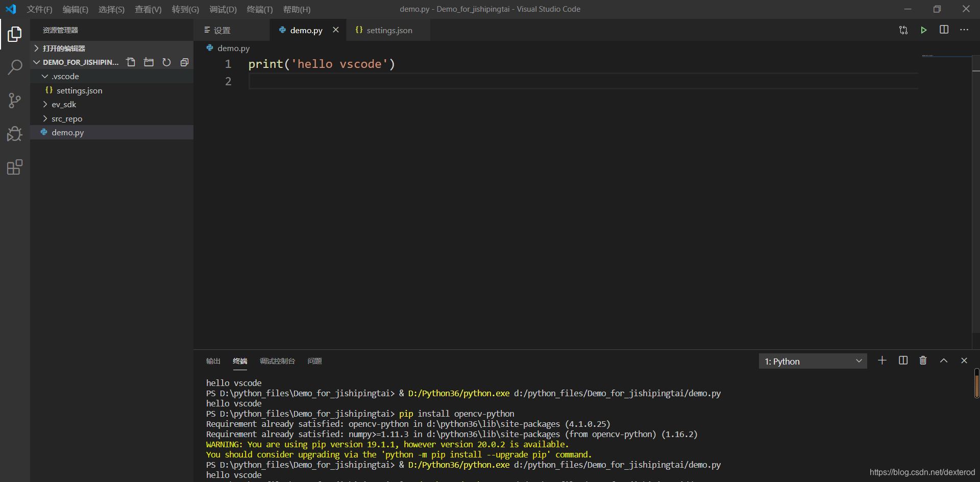The width and height of the screenshot is (980, 482).
Task: Switch to the demo.py editor tab
Action: click(x=308, y=30)
